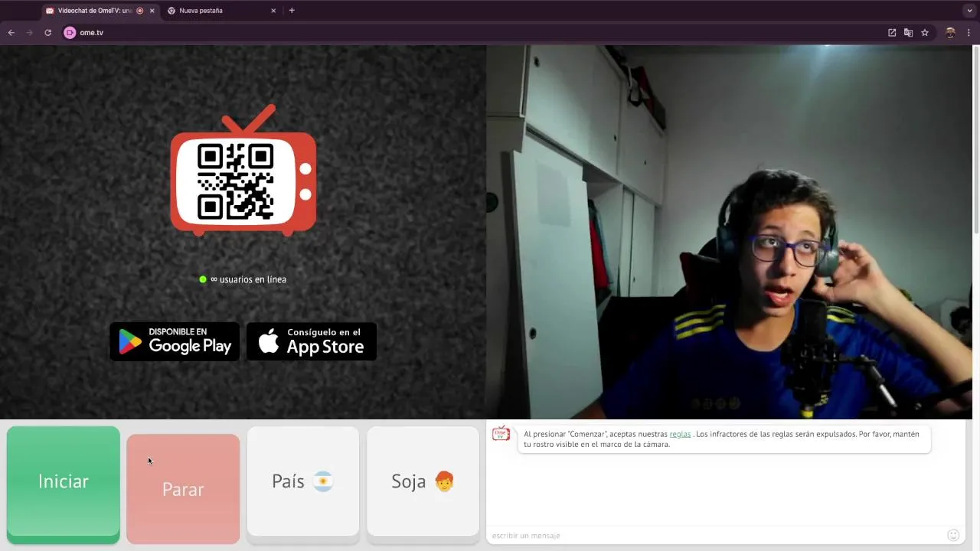Reload the current page
This screenshot has height=551, width=980.
[47, 33]
